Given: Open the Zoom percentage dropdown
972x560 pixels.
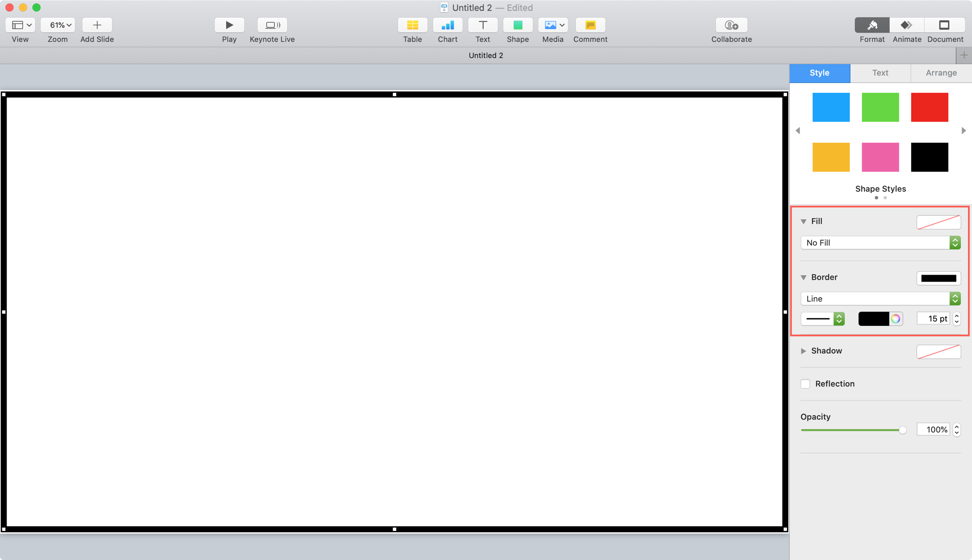Looking at the screenshot, I should pyautogui.click(x=57, y=25).
